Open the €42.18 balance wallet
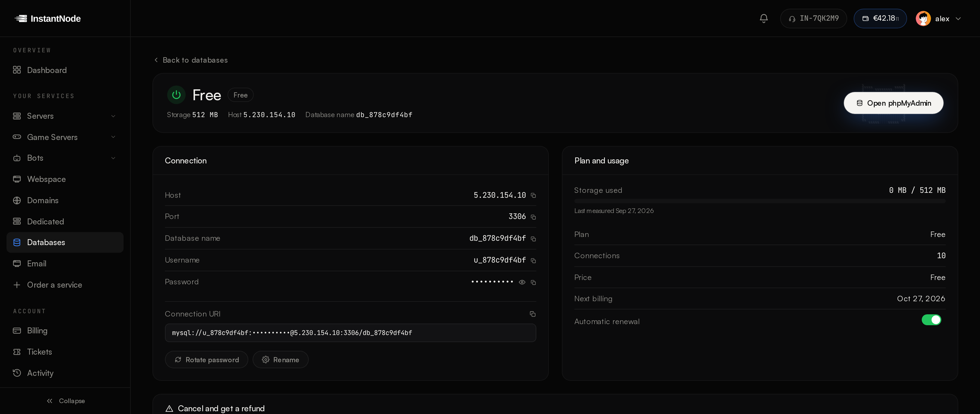This screenshot has height=414, width=980. (880, 18)
